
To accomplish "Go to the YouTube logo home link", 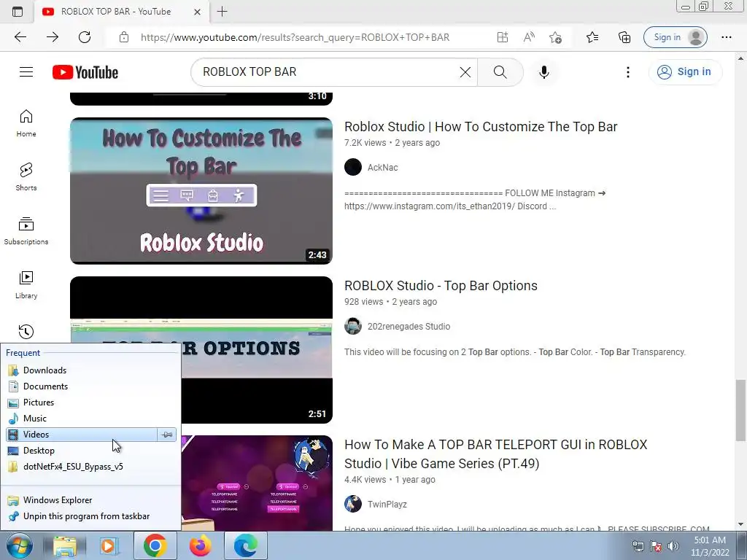I will tap(85, 72).
